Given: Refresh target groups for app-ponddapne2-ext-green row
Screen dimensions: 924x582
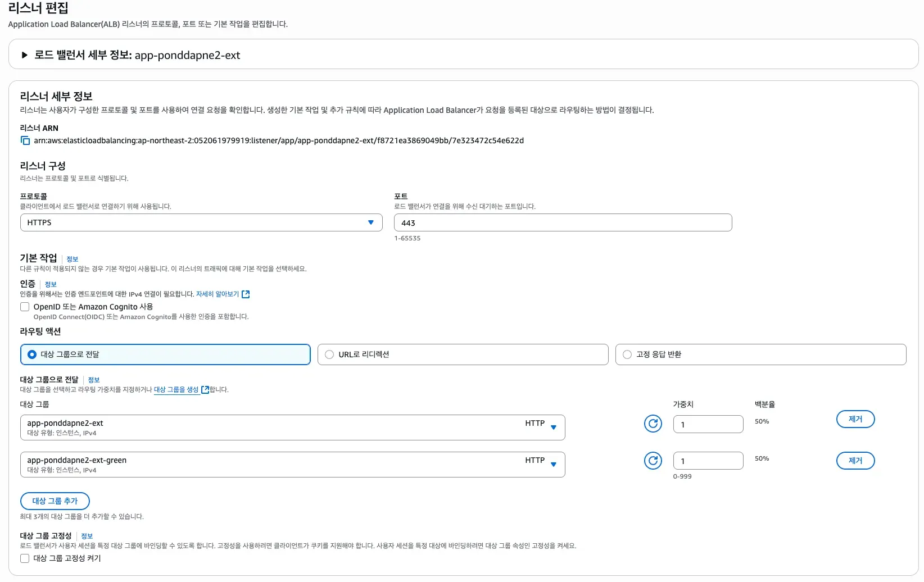Looking at the screenshot, I should 653,461.
